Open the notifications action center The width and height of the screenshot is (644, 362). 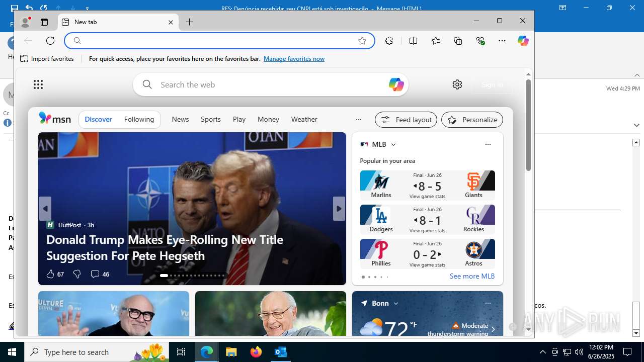click(x=627, y=352)
